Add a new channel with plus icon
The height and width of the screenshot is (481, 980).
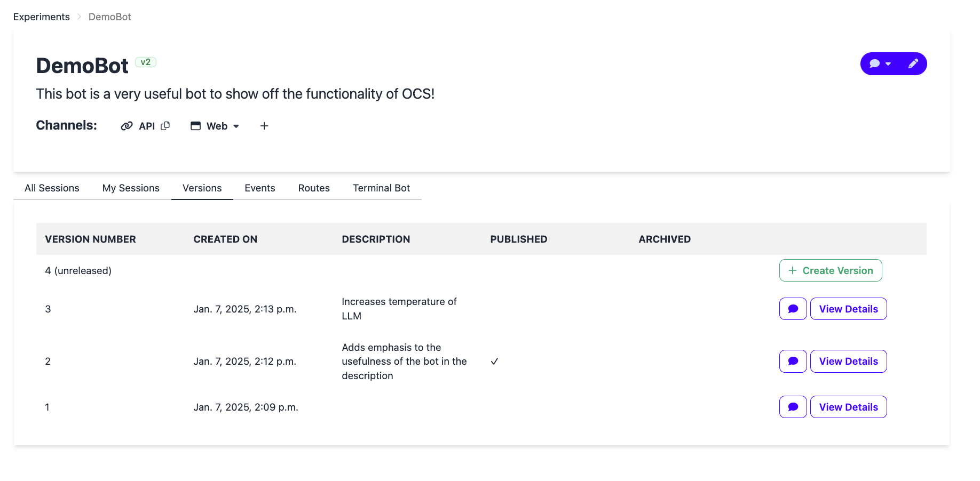click(264, 126)
